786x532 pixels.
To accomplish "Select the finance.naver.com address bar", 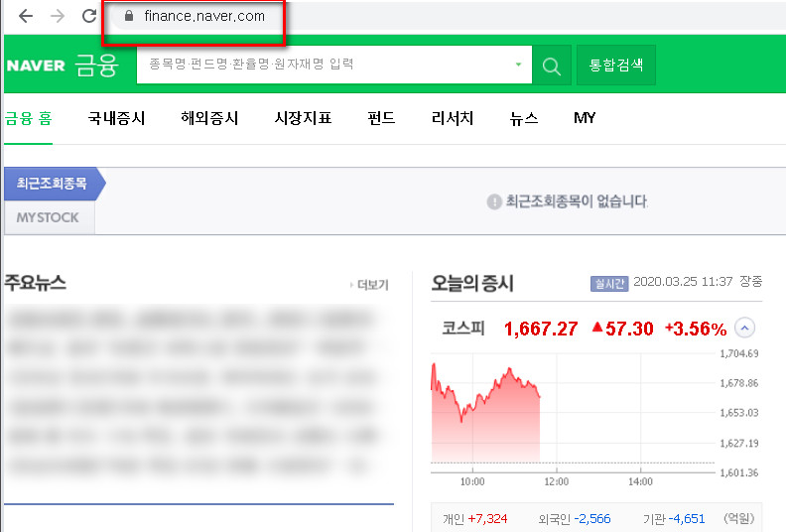I will (x=204, y=16).
